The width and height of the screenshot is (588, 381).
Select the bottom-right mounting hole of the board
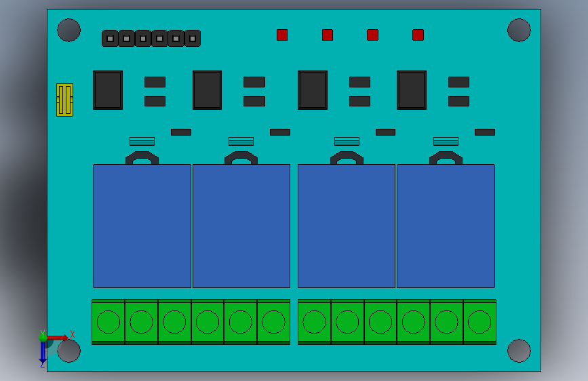(519, 350)
